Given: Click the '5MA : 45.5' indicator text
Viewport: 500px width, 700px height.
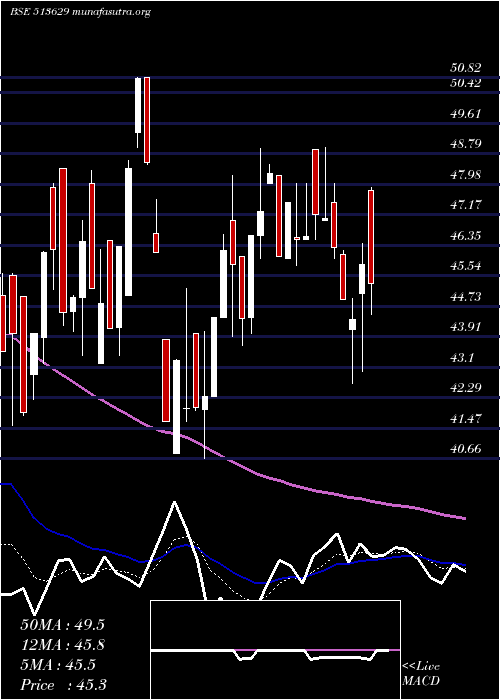Looking at the screenshot, I should (58, 665).
